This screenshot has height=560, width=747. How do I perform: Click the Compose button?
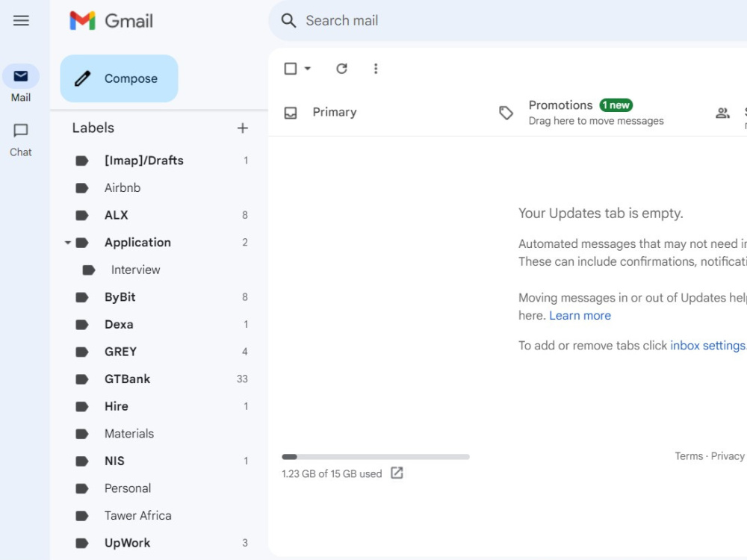(x=119, y=78)
